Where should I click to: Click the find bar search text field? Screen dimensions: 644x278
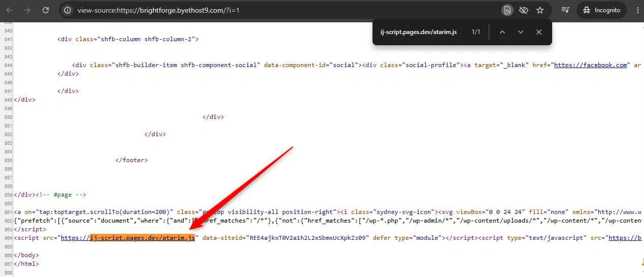[419, 32]
